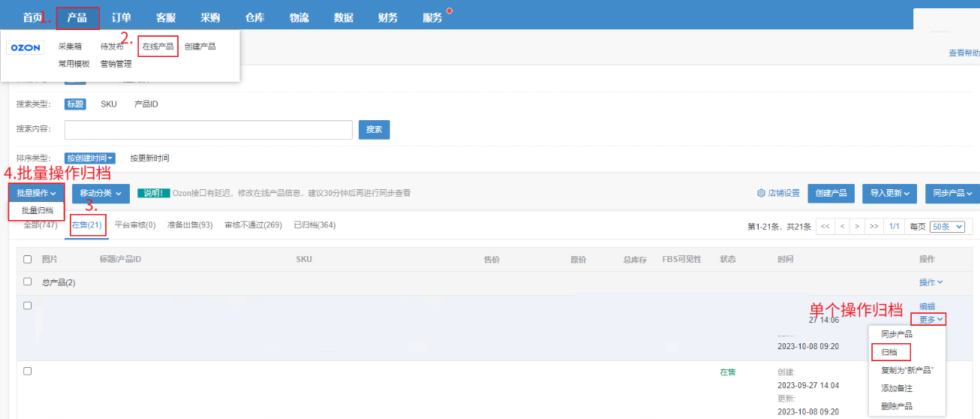Switch to the 已归档(364) tab
The image size is (980, 419).
(314, 225)
